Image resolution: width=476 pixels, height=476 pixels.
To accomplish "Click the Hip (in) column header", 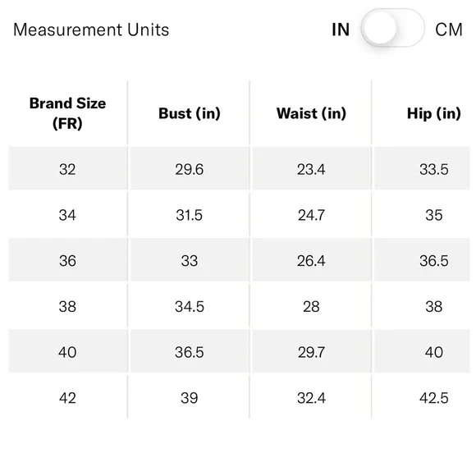I will point(434,113).
